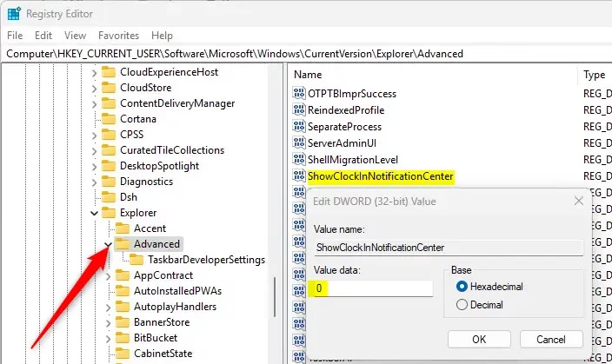This screenshot has width=612, height=364.
Task: Select the Explorer folder icon
Action: coord(109,212)
